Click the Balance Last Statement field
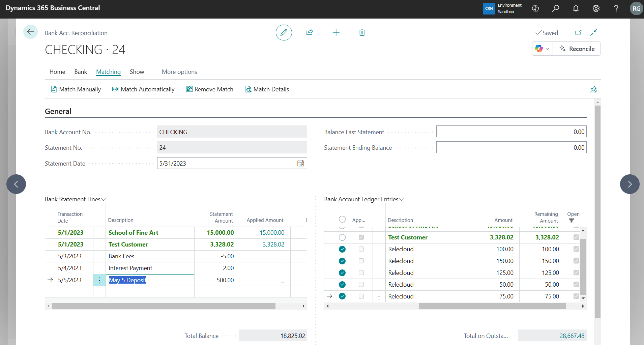The height and width of the screenshot is (345, 644). 511,132
